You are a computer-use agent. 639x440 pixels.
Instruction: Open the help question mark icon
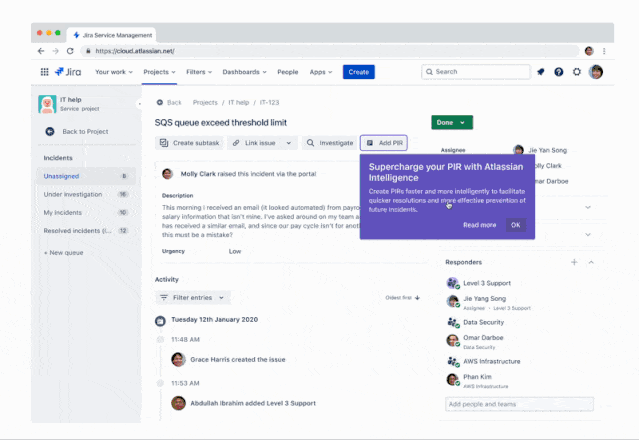pos(559,72)
